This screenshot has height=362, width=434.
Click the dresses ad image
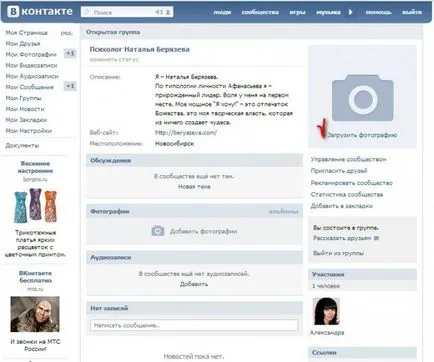pos(35,206)
